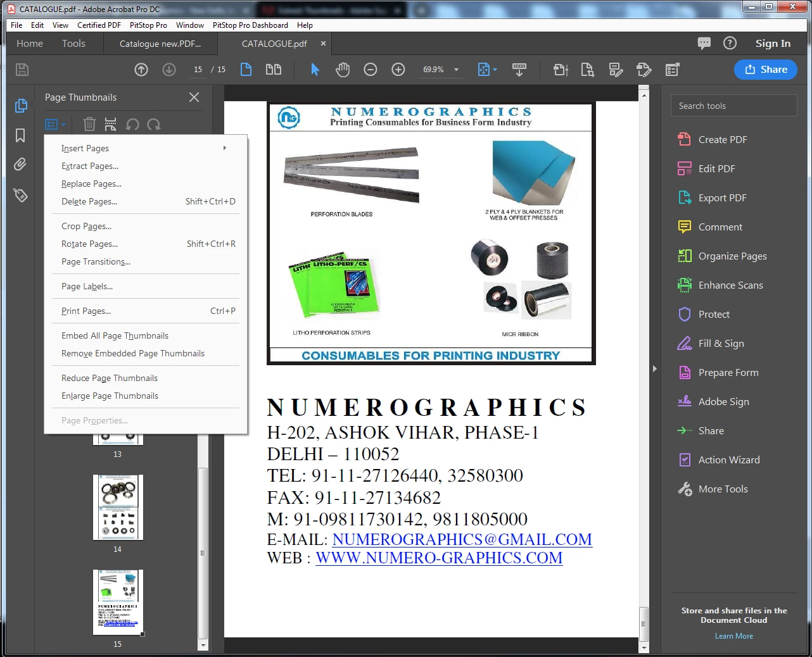Image resolution: width=812 pixels, height=657 pixels.
Task: Close the Page Thumbnails panel
Action: [x=194, y=97]
